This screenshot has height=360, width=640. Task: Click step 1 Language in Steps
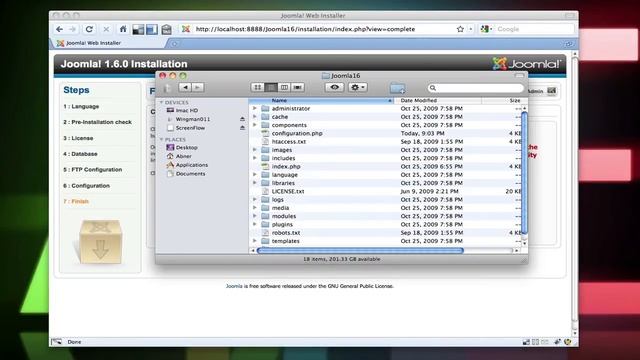pyautogui.click(x=81, y=106)
